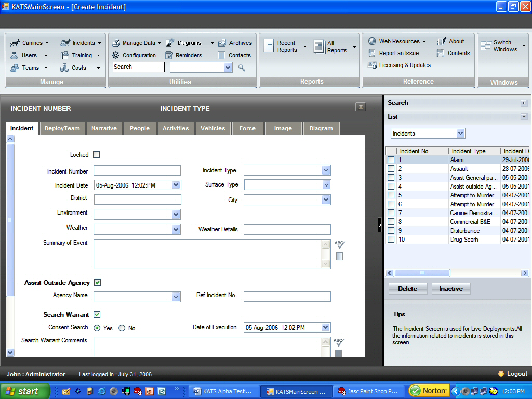Image resolution: width=532 pixels, height=399 pixels.
Task: Click the Diagrams icon
Action: (x=170, y=43)
